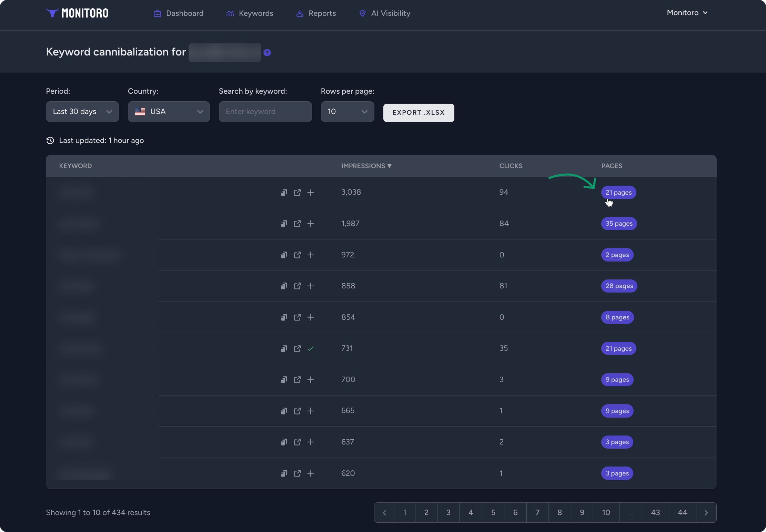The height and width of the screenshot is (532, 766).
Task: Click the history icon beside Last updated
Action: click(x=50, y=140)
